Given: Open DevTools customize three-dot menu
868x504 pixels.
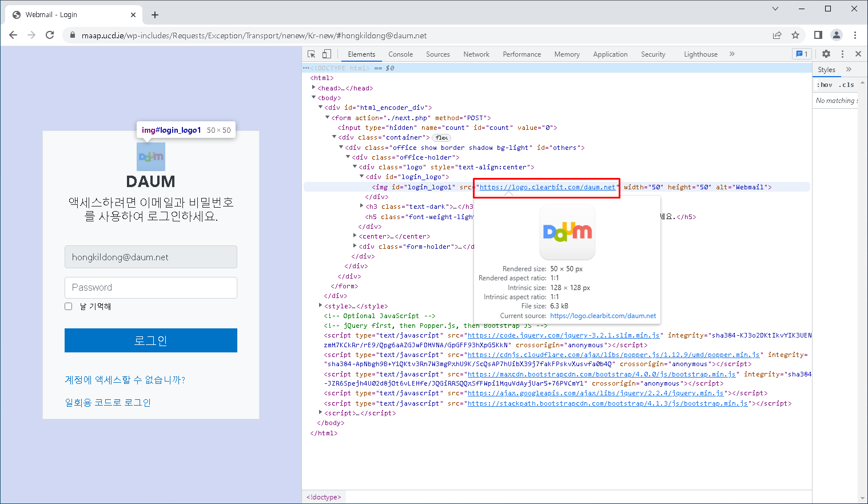Looking at the screenshot, I should tap(842, 54).
